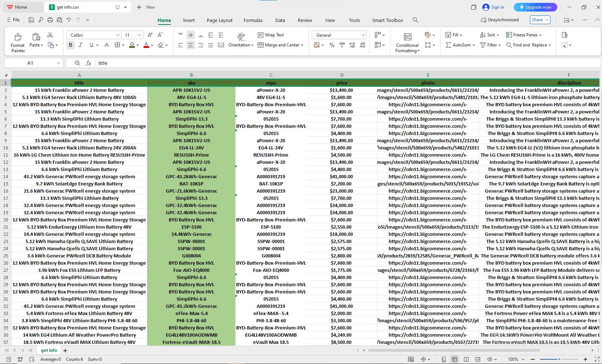Screen dimensions: 602x364
Task: Open the Page Layout tab
Action: pos(220,21)
